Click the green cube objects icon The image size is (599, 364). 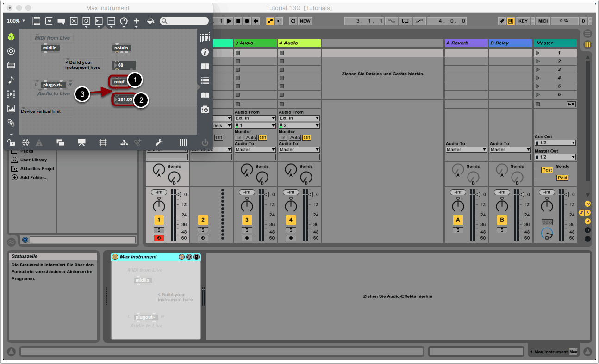11,37
